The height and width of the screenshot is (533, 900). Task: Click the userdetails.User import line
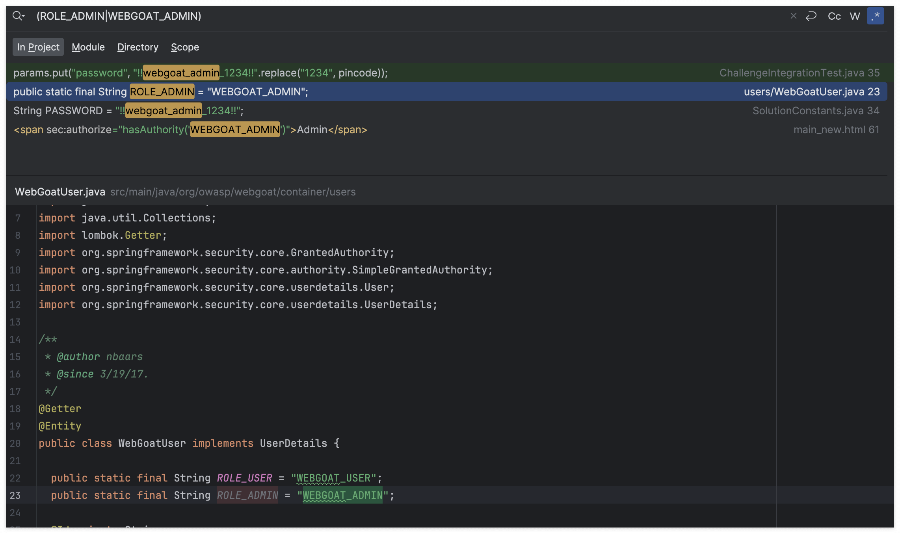pyautogui.click(x=216, y=287)
